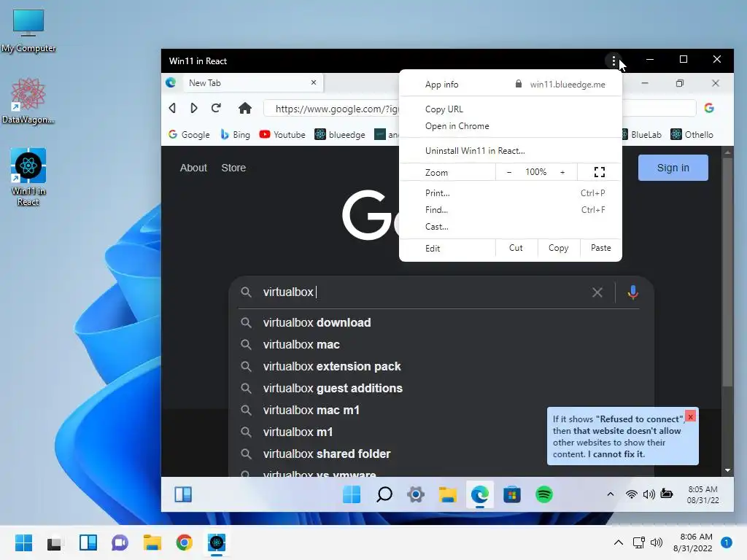Image resolution: width=747 pixels, height=560 pixels.
Task: Open the Google bookmark
Action: pyautogui.click(x=189, y=135)
